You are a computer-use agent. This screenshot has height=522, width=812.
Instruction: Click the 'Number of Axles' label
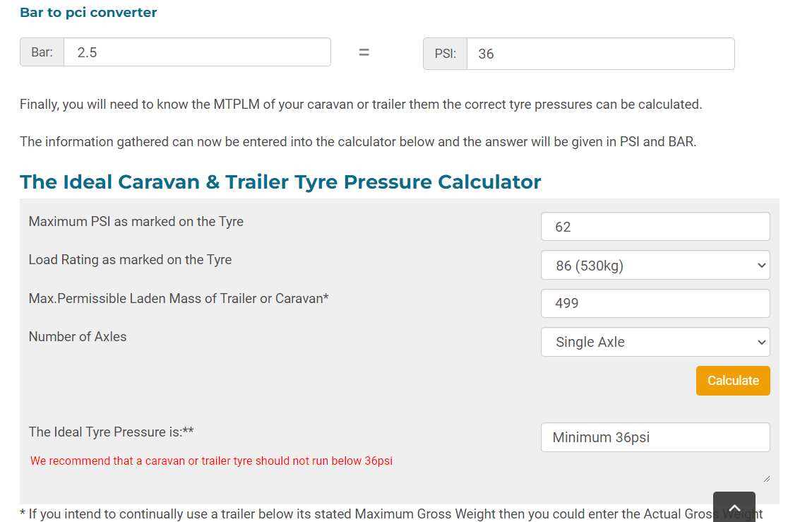tap(78, 337)
